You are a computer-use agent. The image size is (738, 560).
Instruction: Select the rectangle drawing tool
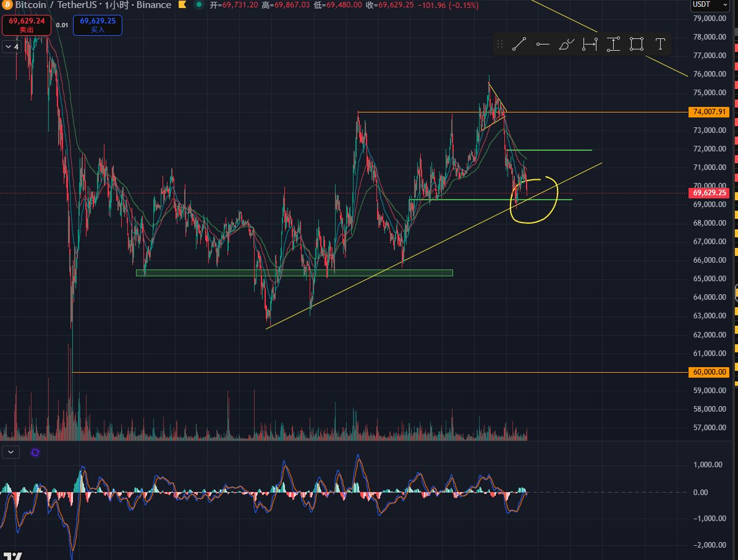coord(637,45)
